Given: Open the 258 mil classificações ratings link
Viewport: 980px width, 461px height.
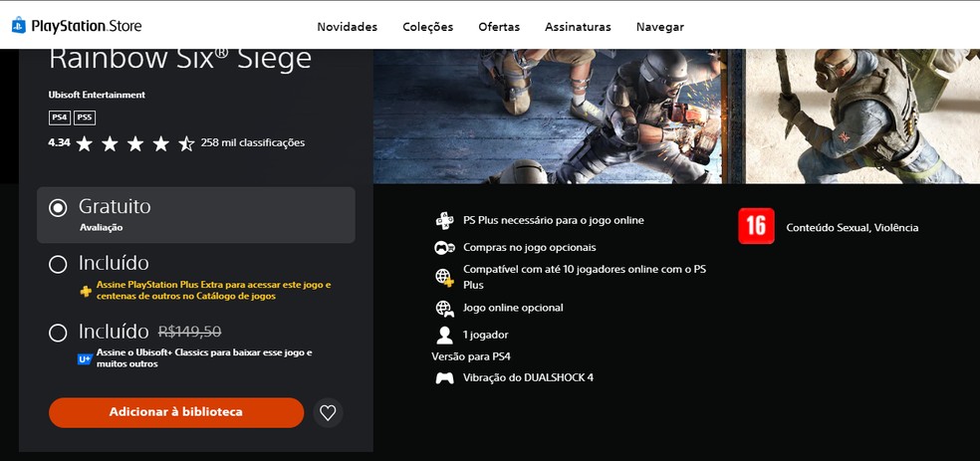Looking at the screenshot, I should (x=253, y=143).
